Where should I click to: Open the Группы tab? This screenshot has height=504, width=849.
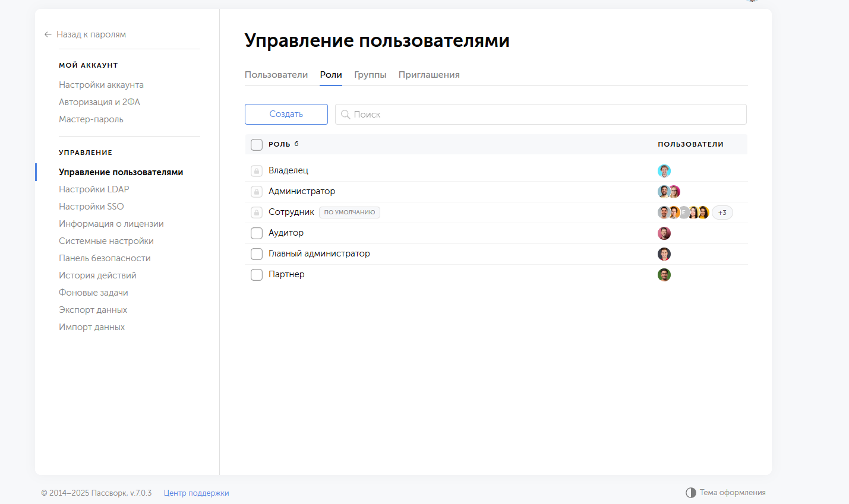point(370,75)
